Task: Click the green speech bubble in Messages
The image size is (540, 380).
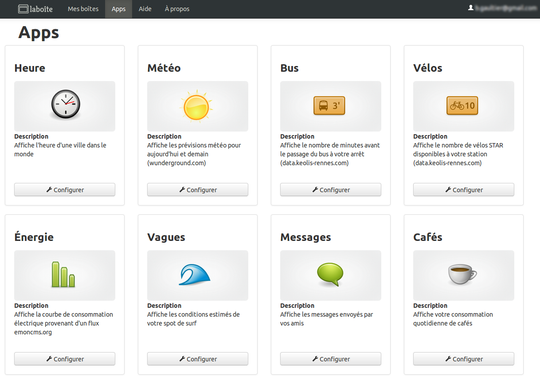Action: [x=330, y=275]
